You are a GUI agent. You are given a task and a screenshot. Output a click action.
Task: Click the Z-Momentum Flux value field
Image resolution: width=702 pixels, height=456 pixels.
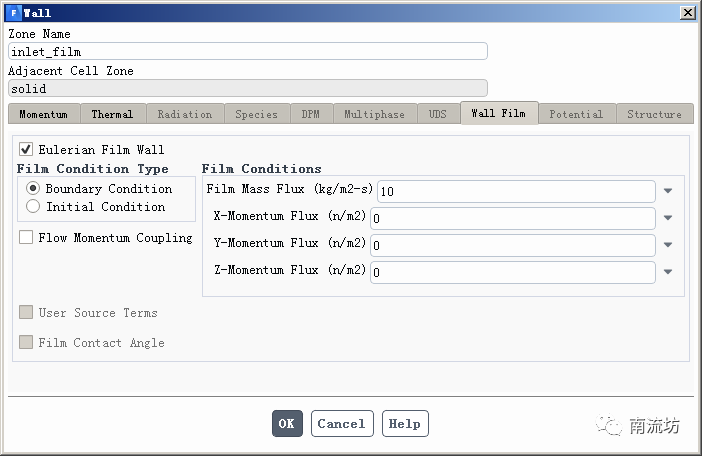click(512, 272)
